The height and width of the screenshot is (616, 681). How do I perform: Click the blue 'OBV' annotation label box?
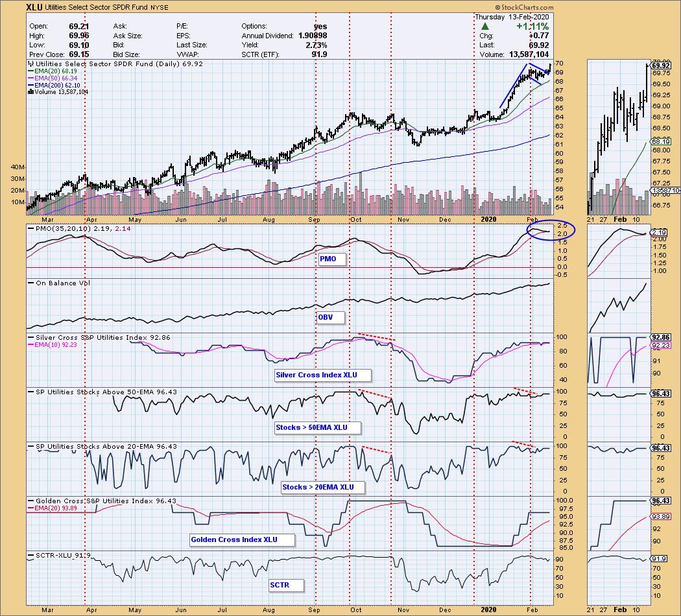[x=331, y=317]
